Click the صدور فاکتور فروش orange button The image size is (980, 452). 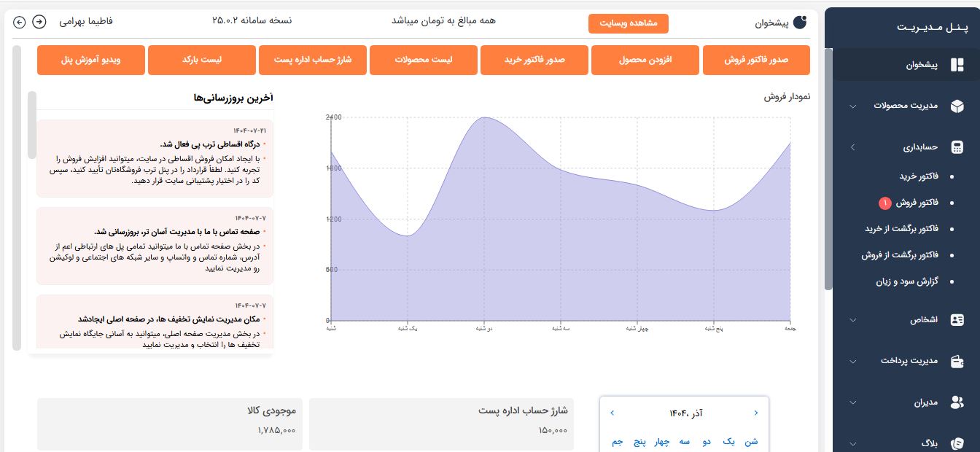(x=756, y=60)
